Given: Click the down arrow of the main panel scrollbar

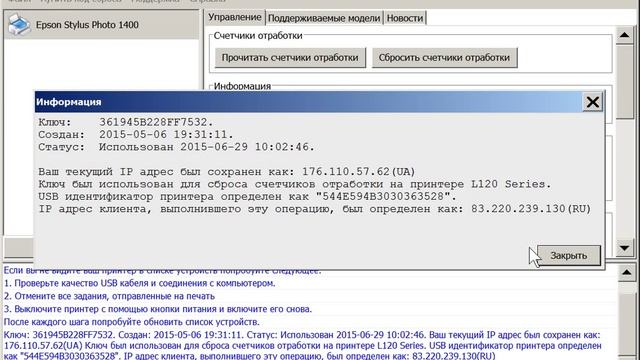Looking at the screenshot, I should pos(624,248).
